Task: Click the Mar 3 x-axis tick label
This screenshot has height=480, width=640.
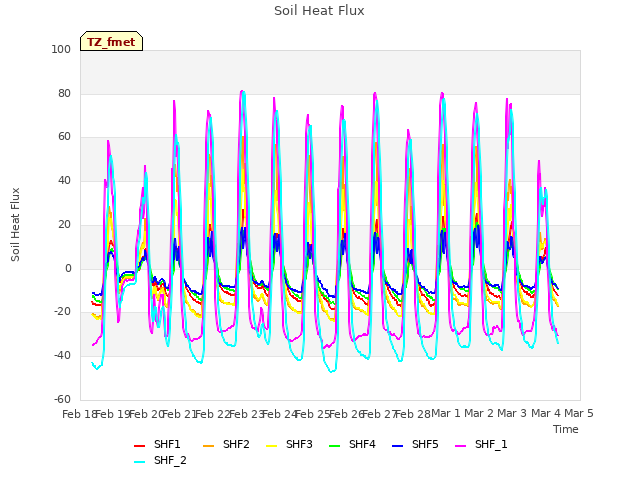Action: [512, 413]
